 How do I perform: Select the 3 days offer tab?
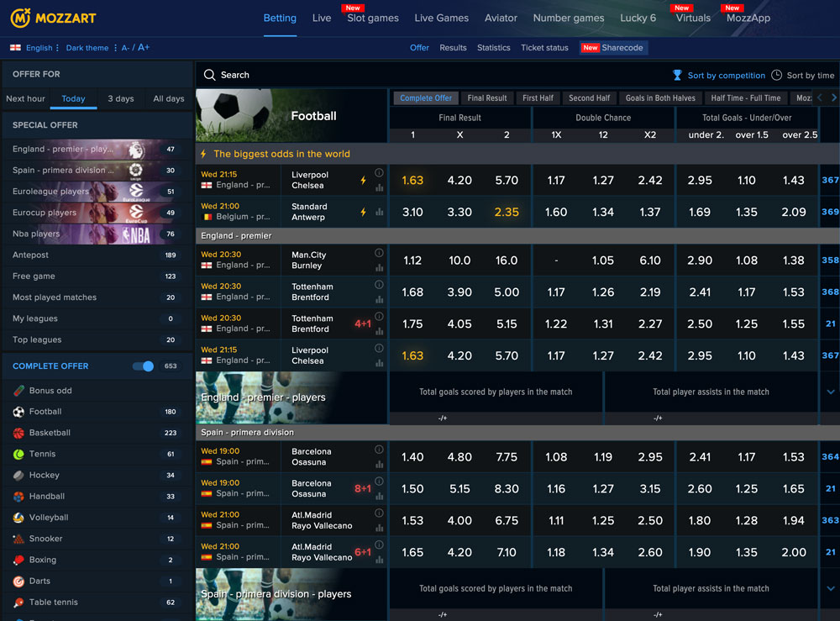tap(120, 98)
